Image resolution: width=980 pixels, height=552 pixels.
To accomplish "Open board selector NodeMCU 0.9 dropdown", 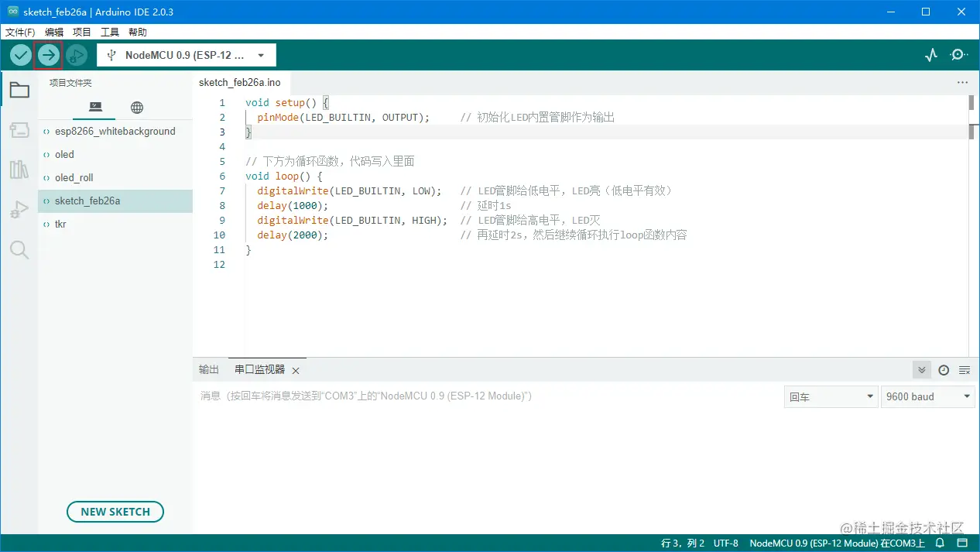I will (x=187, y=55).
